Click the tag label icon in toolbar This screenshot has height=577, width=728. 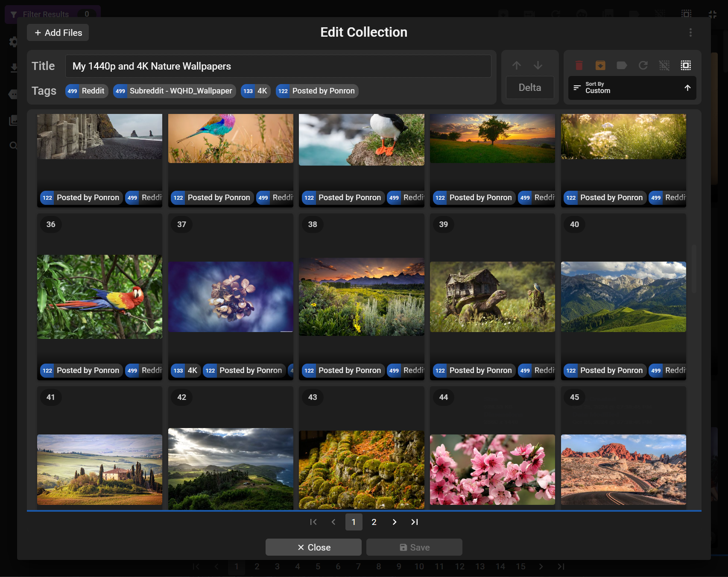click(622, 65)
